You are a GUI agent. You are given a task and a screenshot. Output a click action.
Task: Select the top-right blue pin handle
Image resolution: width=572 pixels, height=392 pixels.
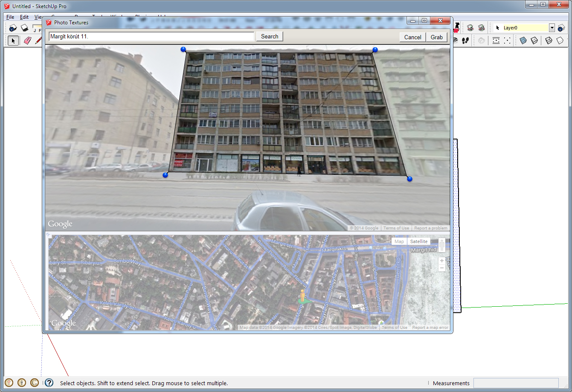point(375,50)
